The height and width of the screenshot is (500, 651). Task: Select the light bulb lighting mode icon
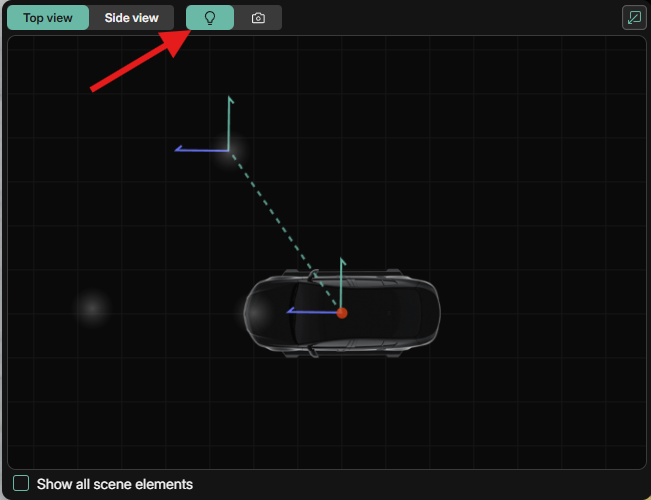210,18
